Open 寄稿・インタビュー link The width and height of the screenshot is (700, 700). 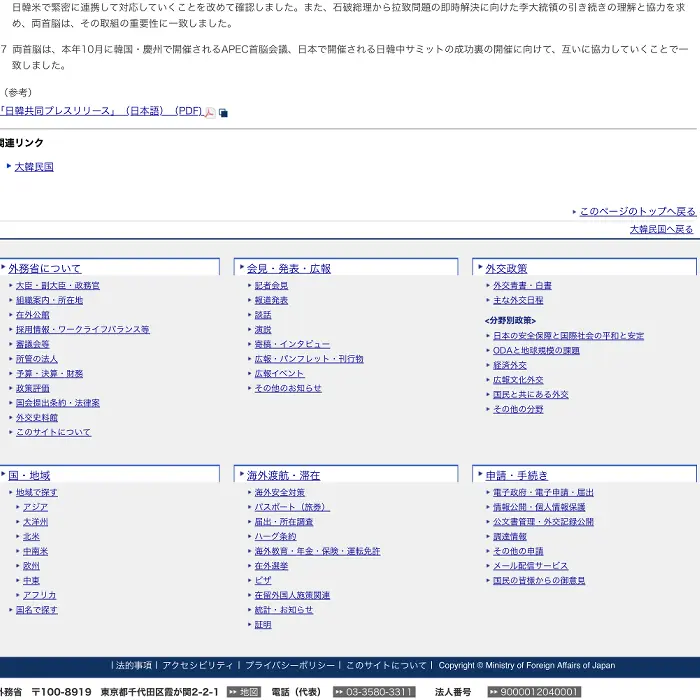coord(292,344)
